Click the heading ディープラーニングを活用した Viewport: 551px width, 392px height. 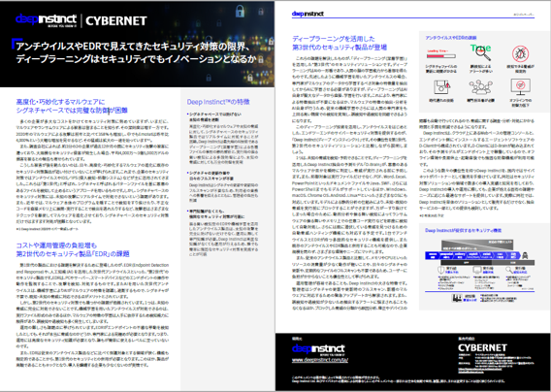(x=334, y=39)
